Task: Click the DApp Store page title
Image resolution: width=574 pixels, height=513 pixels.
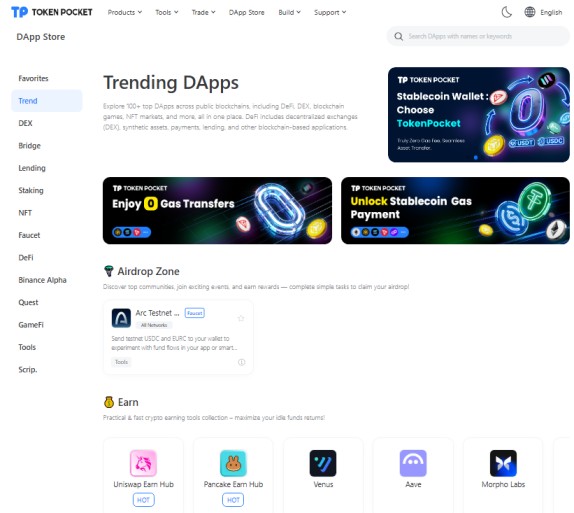Action: 41,37
